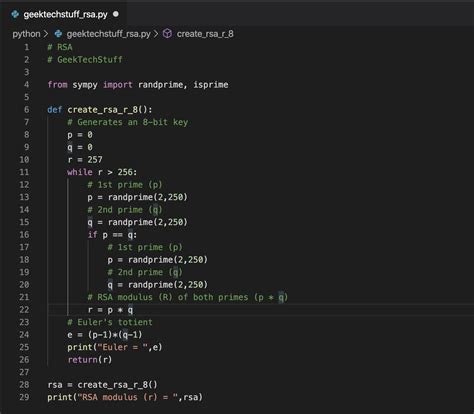Click the '# GeekTechStuff' comment

coord(85,60)
